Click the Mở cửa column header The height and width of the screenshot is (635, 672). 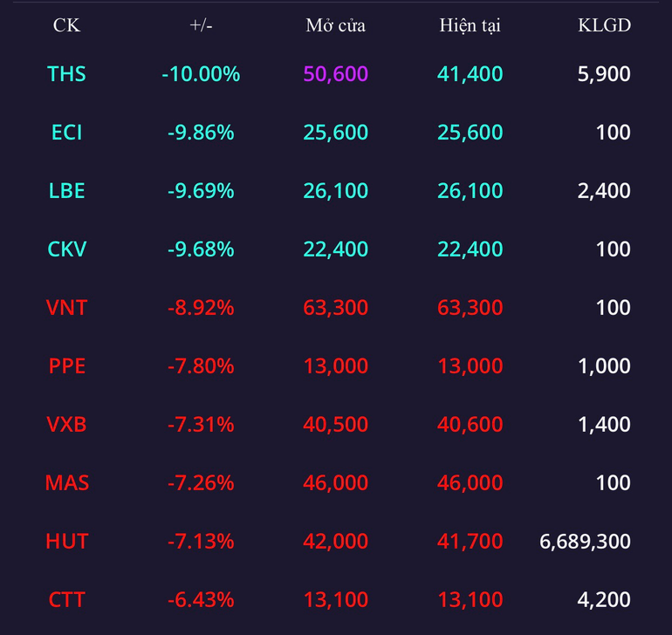click(x=336, y=25)
